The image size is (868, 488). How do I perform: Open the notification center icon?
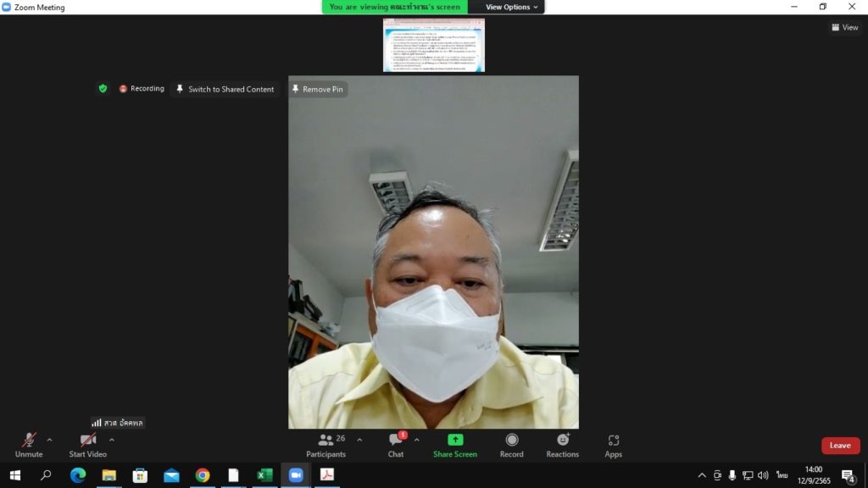tap(849, 475)
